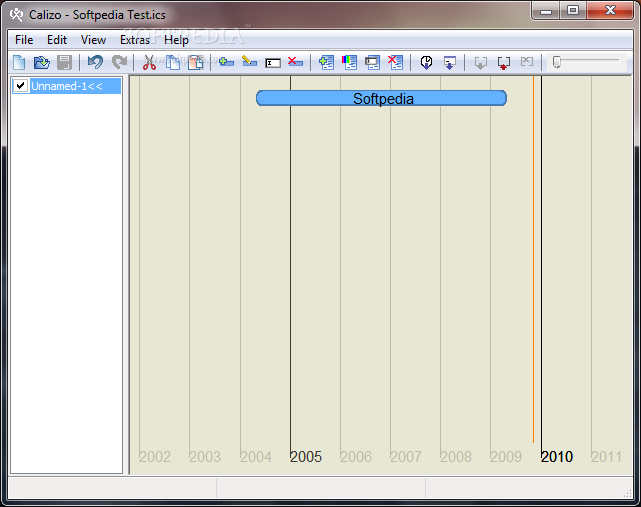
Task: Create a new file with the blank page icon
Action: point(19,62)
